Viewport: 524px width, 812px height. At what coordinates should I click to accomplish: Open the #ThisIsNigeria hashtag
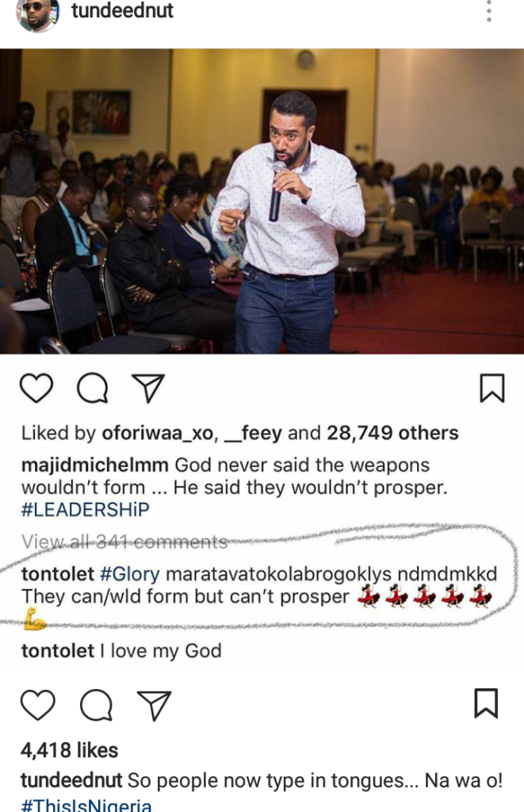(86, 805)
